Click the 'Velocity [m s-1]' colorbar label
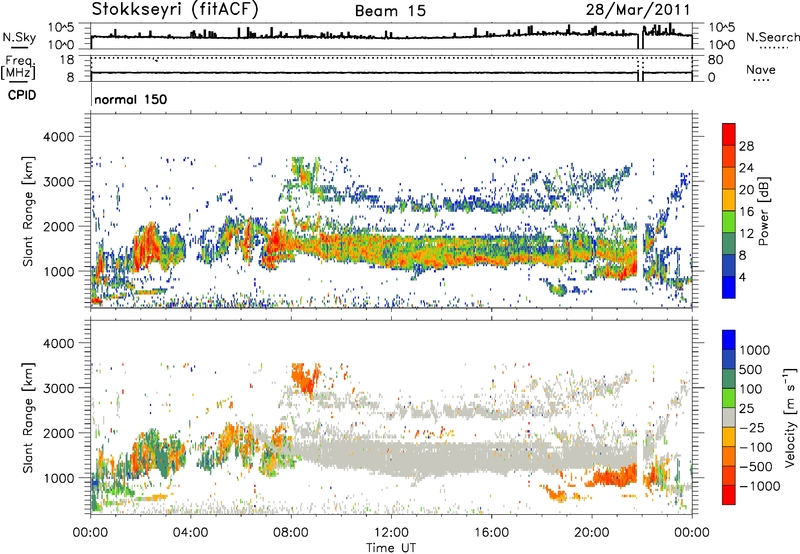The height and width of the screenshot is (554, 800). point(790,417)
